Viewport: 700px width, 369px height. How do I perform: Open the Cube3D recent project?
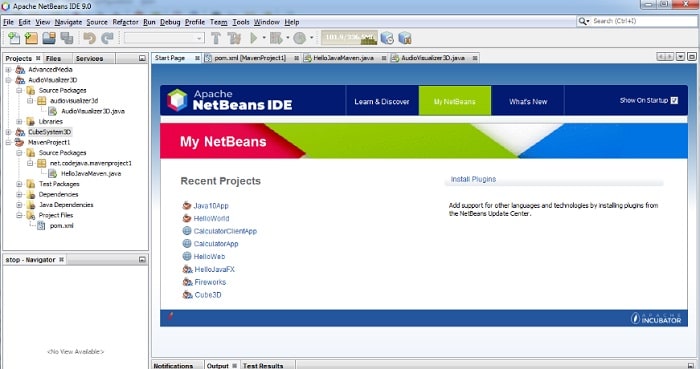pyautogui.click(x=208, y=295)
